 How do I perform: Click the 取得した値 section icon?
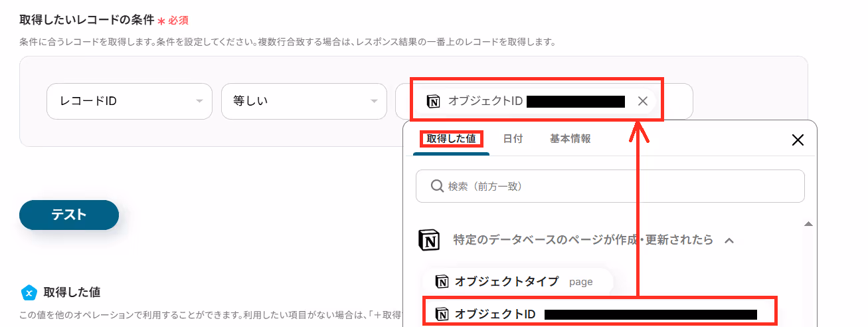click(x=29, y=292)
